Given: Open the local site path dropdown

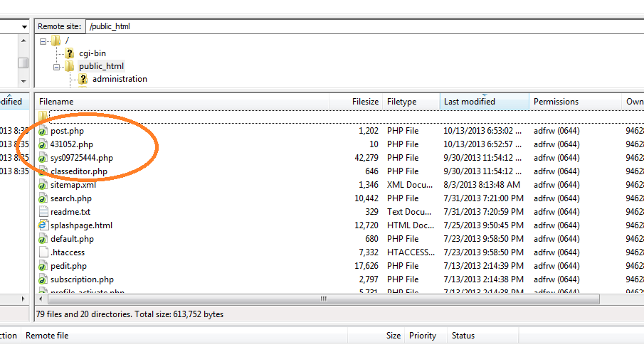Looking at the screenshot, I should (x=24, y=26).
